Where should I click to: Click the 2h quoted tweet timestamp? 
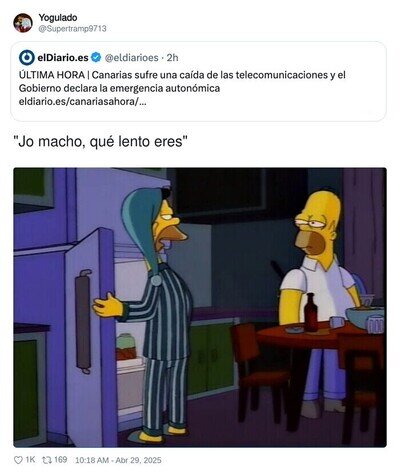tap(172, 58)
